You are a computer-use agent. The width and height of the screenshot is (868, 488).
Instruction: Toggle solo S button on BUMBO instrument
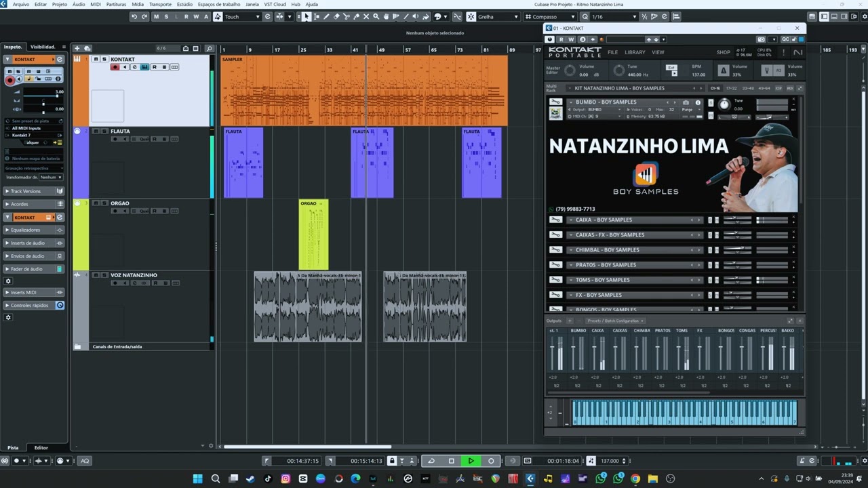pos(711,102)
